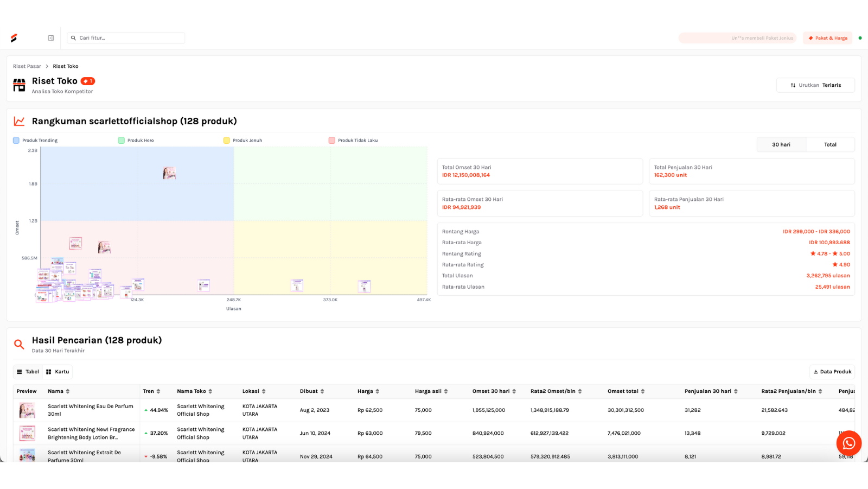Sort by Omset 30 hari column arrows

[514, 391]
